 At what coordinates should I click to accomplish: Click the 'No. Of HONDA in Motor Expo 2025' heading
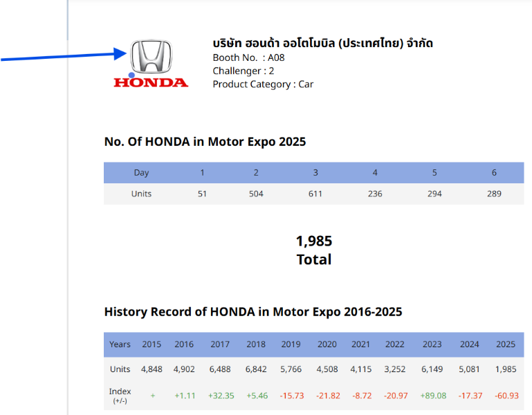click(x=205, y=142)
